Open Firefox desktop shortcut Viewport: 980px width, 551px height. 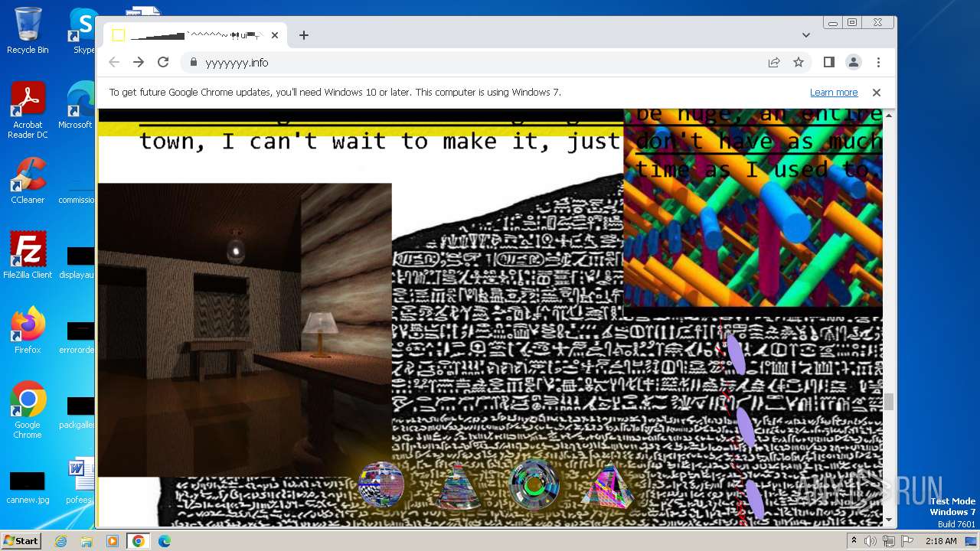(28, 331)
